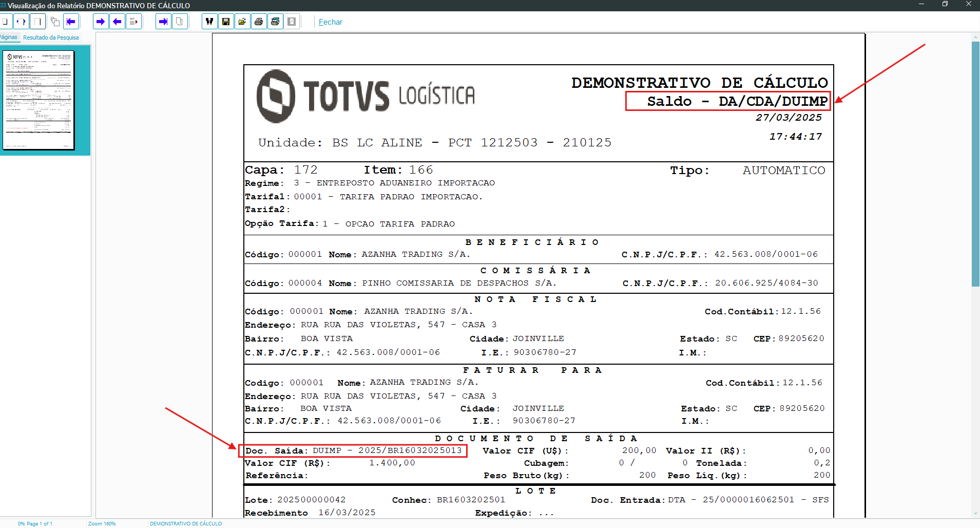The image size is (980, 528).
Task: Go to the next page arrow
Action: click(x=101, y=22)
